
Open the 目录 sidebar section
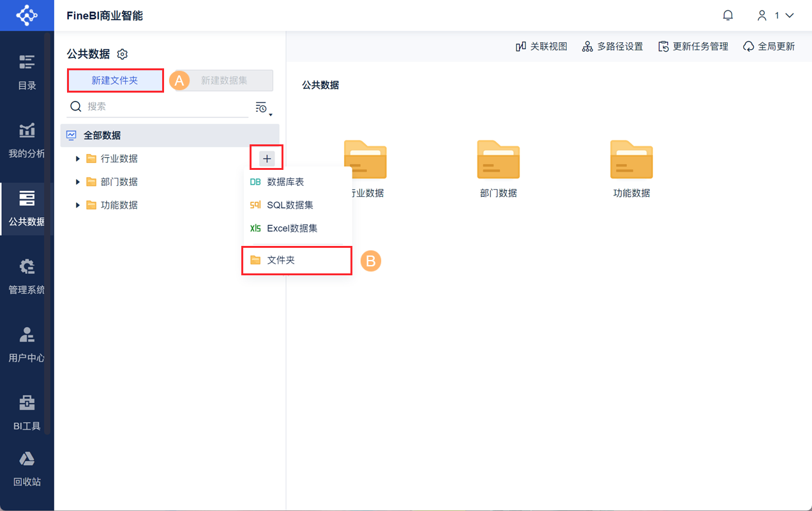pyautogui.click(x=27, y=72)
